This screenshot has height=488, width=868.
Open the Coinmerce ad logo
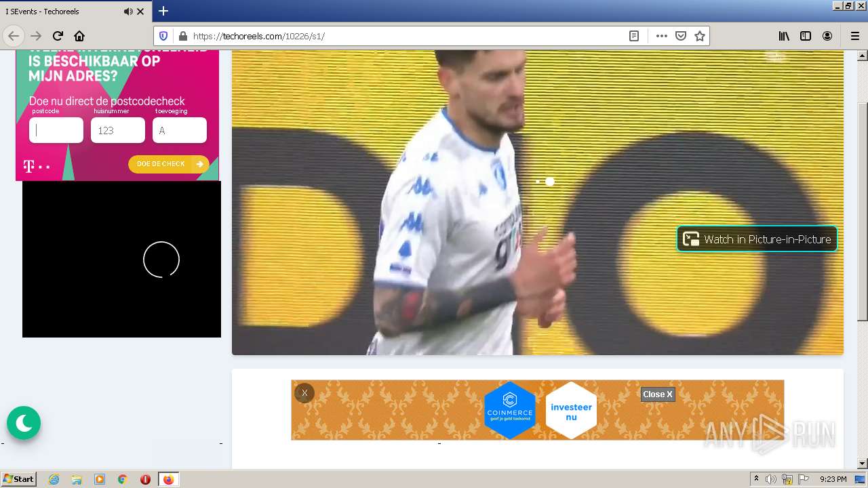click(510, 410)
